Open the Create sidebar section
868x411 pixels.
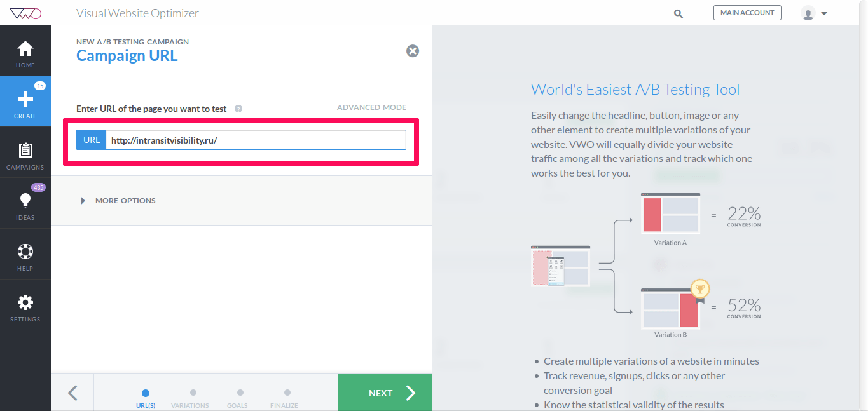[25, 102]
